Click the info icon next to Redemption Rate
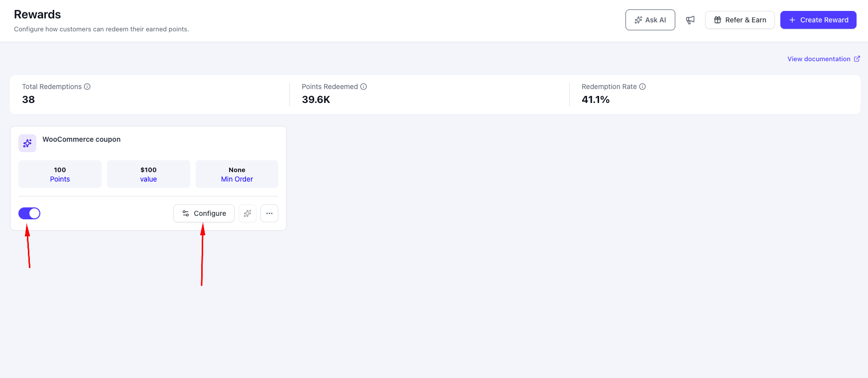Image resolution: width=868 pixels, height=378 pixels. (642, 87)
